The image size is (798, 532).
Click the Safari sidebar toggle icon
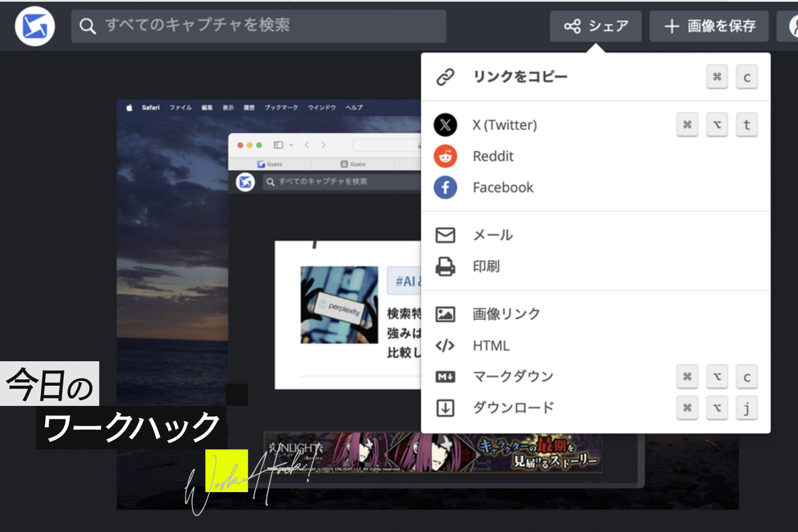(x=279, y=145)
